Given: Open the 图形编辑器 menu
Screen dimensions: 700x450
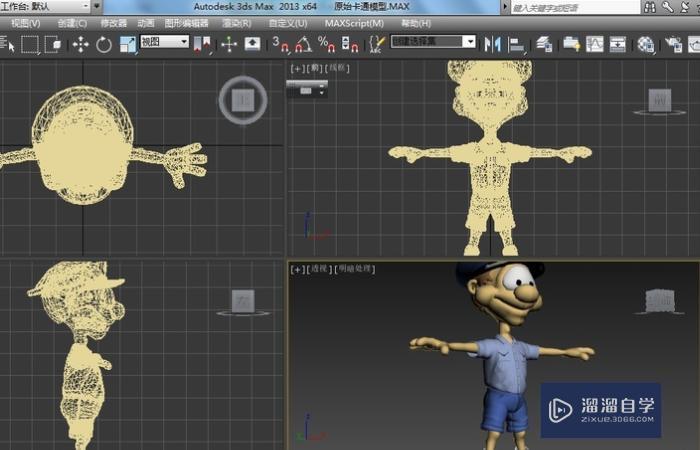Looking at the screenshot, I should [x=186, y=23].
